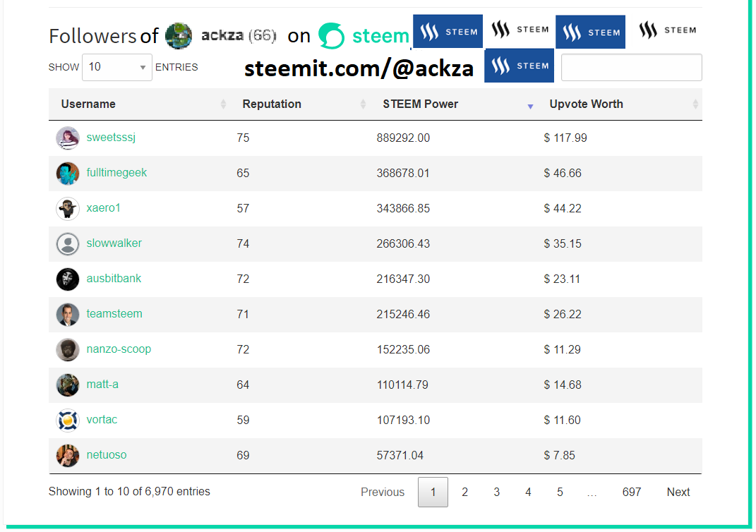Select the $ 117.99 upvote worth cell
Screen dimensions: 756x532
565,138
